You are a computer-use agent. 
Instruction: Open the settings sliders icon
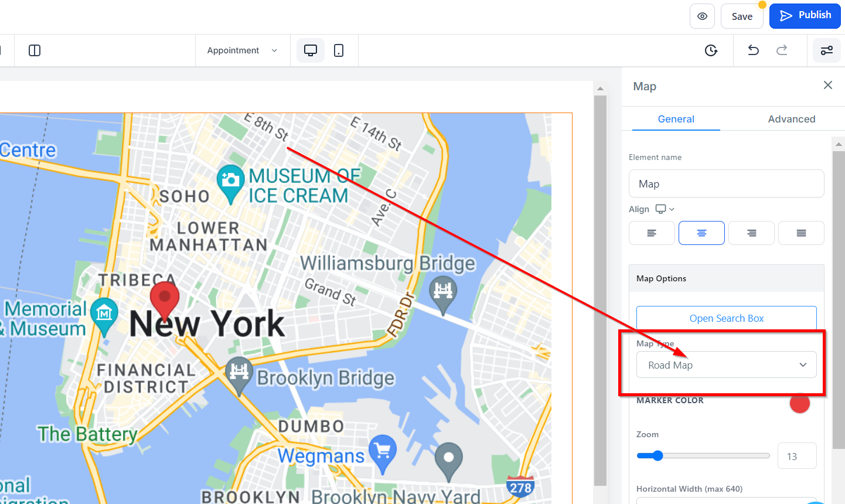(827, 50)
